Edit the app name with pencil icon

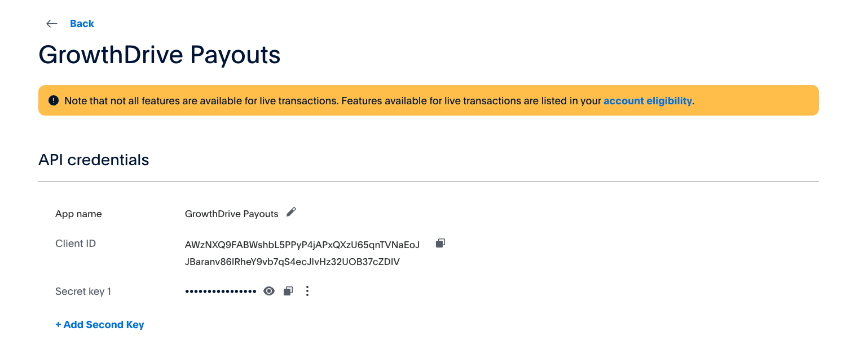click(x=291, y=212)
